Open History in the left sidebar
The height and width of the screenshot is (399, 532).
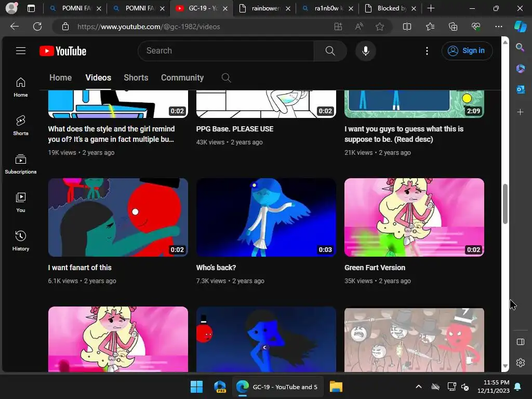click(x=21, y=241)
